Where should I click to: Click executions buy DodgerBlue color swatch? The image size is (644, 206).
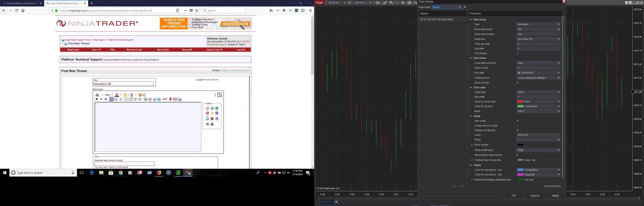[521, 170]
